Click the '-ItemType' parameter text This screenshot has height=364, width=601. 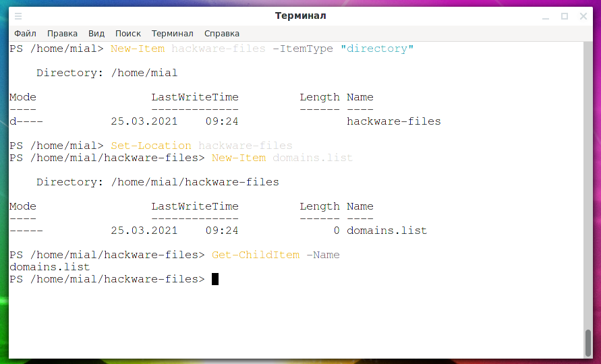click(x=303, y=49)
